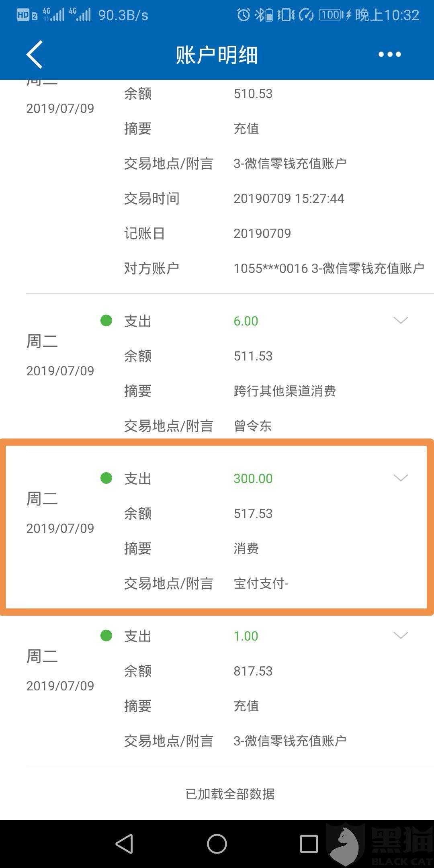The width and height of the screenshot is (434, 868).
Task: Tap the 曾令东 transaction note
Action: coord(253,426)
